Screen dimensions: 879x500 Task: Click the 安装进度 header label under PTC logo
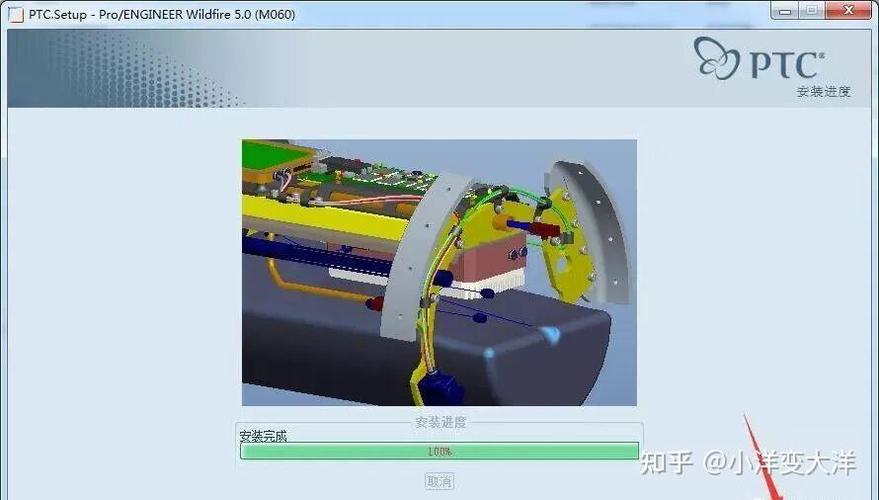click(x=824, y=91)
